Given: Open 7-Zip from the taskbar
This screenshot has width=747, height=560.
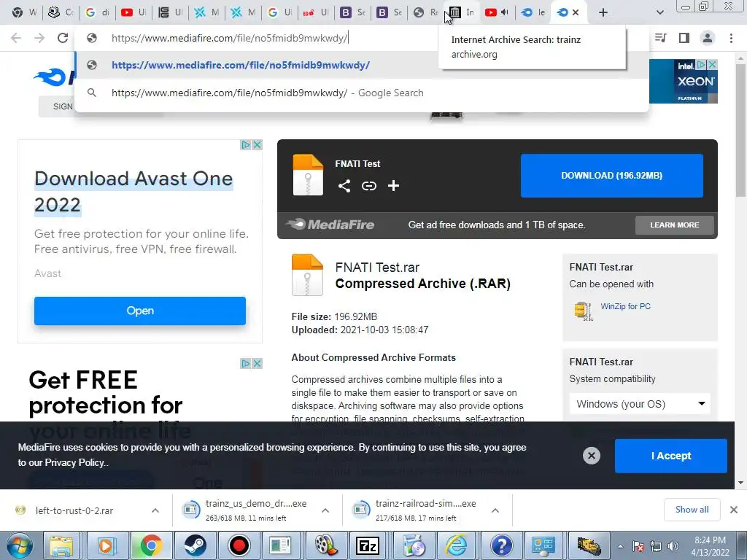Looking at the screenshot, I should (x=368, y=545).
